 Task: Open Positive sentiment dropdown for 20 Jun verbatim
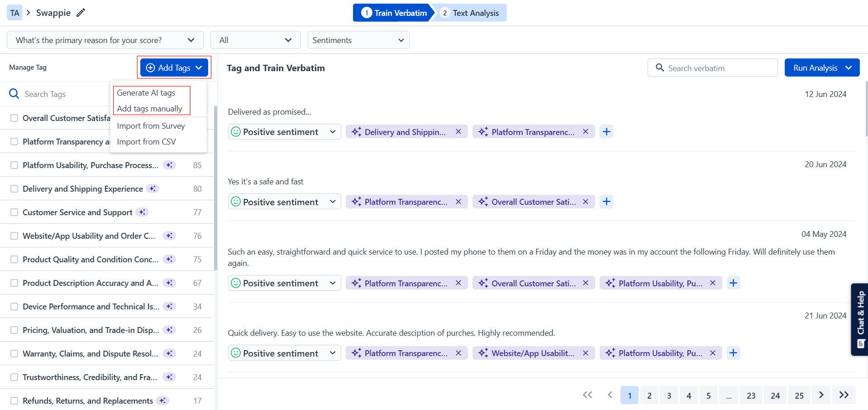pyautogui.click(x=284, y=202)
